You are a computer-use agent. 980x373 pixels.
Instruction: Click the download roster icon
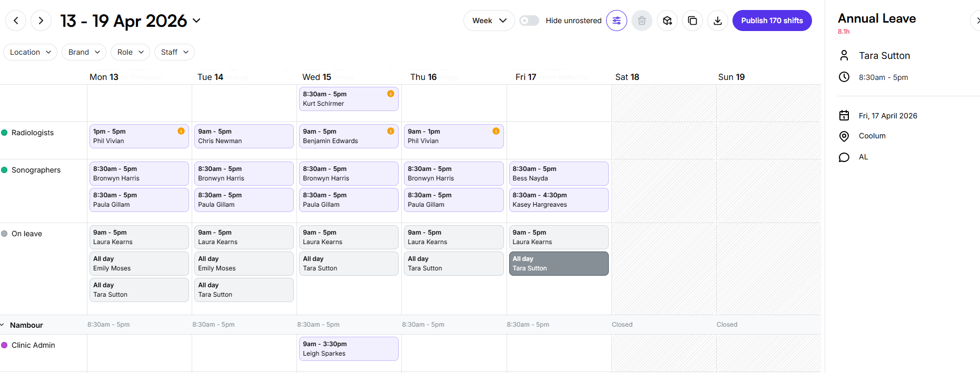[718, 21]
